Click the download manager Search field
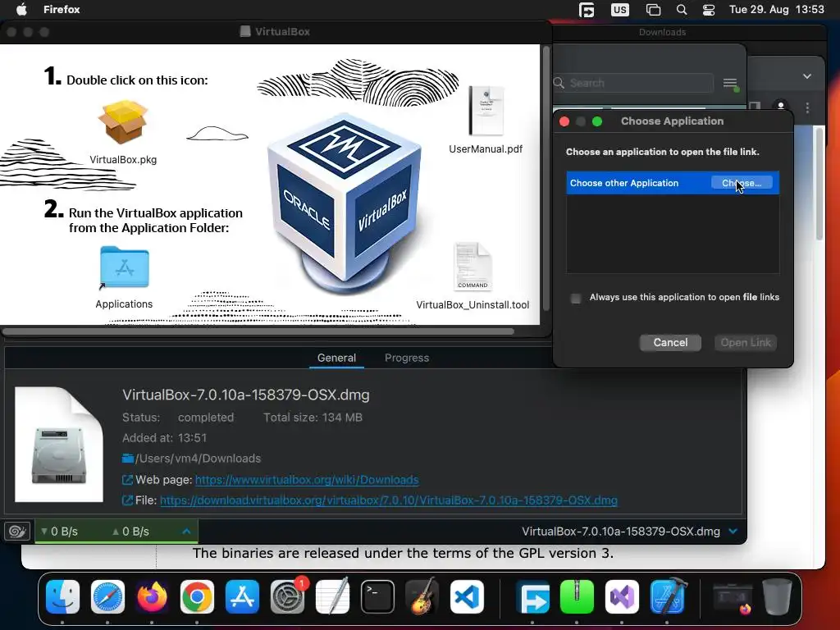Image resolution: width=840 pixels, height=630 pixels. [x=632, y=83]
